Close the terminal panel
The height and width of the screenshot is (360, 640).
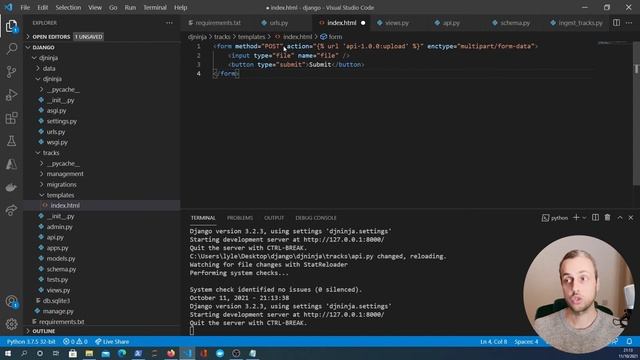pos(631,218)
